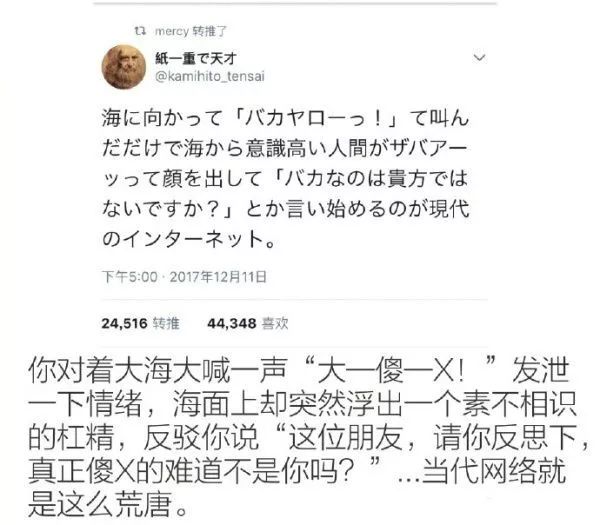Open the 紙一重で天才 display name
This screenshot has width=600, height=525.
pos(196,59)
